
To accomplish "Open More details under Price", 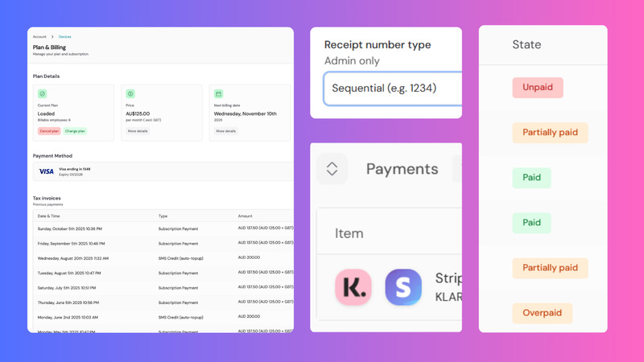I will point(138,131).
